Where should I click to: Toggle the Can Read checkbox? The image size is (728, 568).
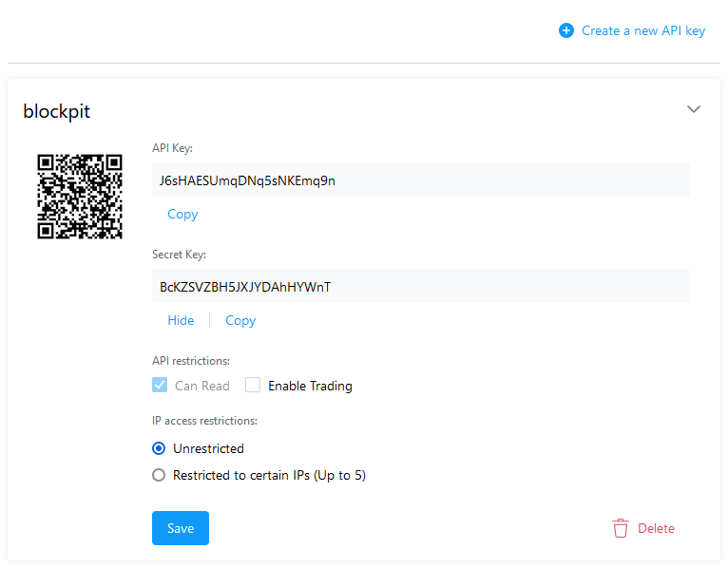point(159,386)
